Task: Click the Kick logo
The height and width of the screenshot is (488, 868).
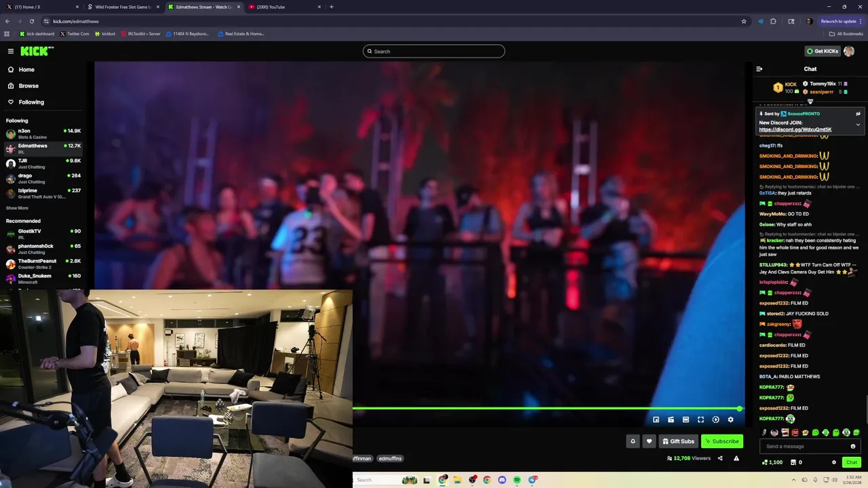Action: [x=37, y=52]
